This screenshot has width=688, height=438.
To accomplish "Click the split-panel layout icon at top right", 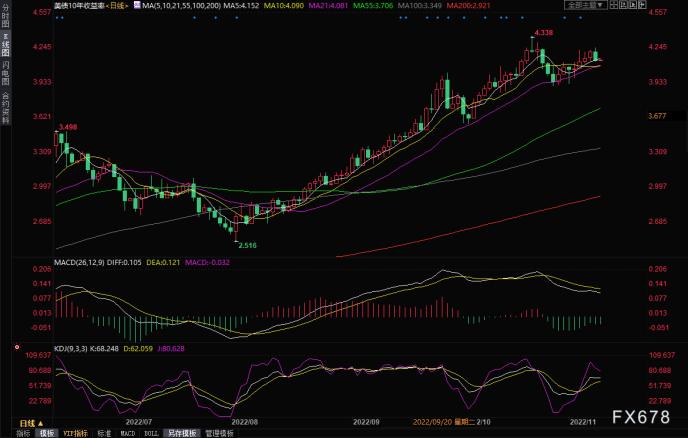I will [614, 5].
